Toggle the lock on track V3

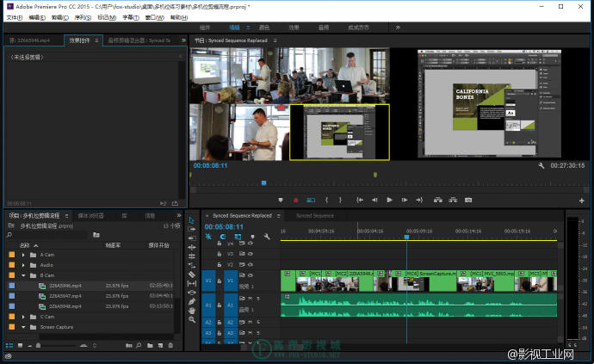tap(220, 254)
